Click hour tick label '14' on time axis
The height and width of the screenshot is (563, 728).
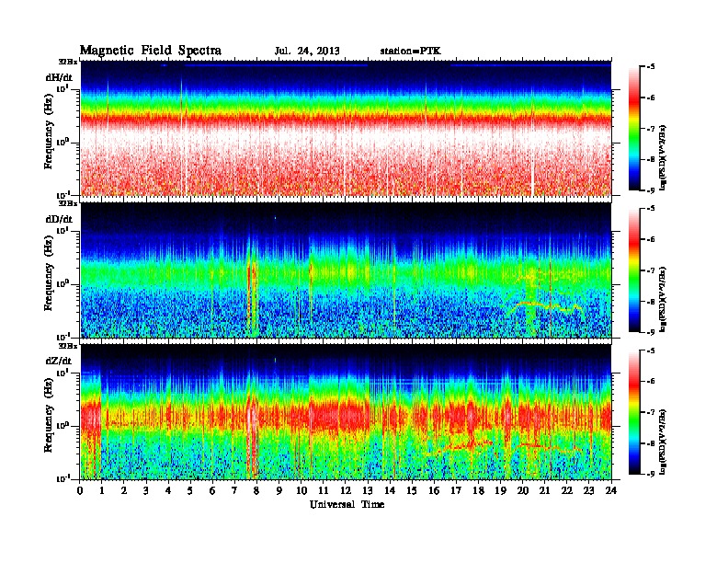click(x=390, y=490)
